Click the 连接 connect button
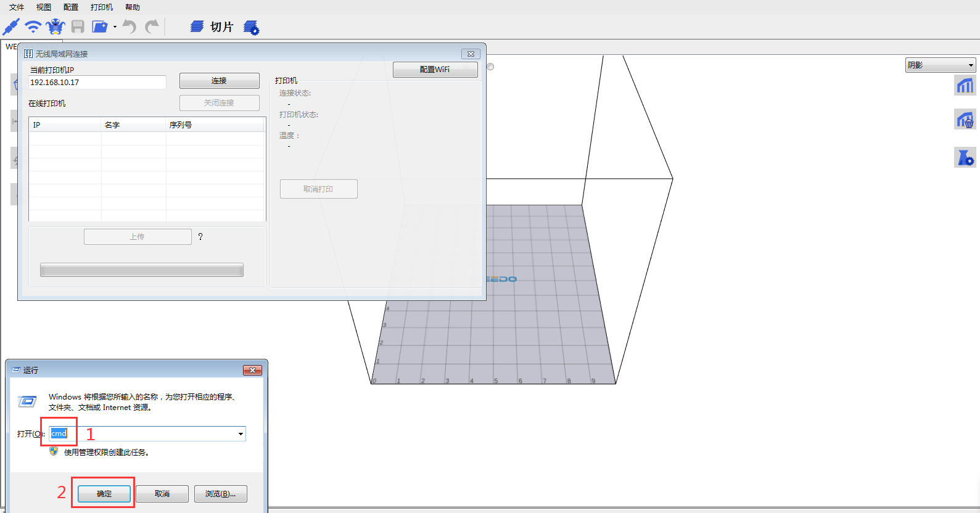This screenshot has height=513, width=980. pyautogui.click(x=219, y=81)
